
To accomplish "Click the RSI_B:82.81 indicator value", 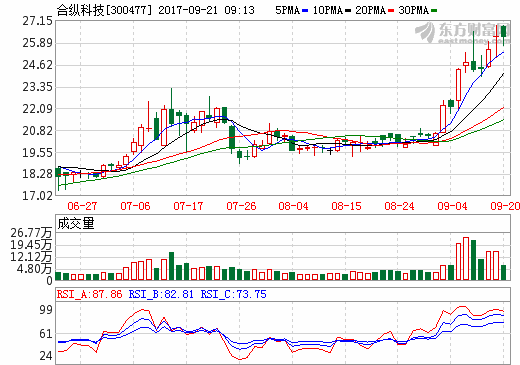I will 161,294.
